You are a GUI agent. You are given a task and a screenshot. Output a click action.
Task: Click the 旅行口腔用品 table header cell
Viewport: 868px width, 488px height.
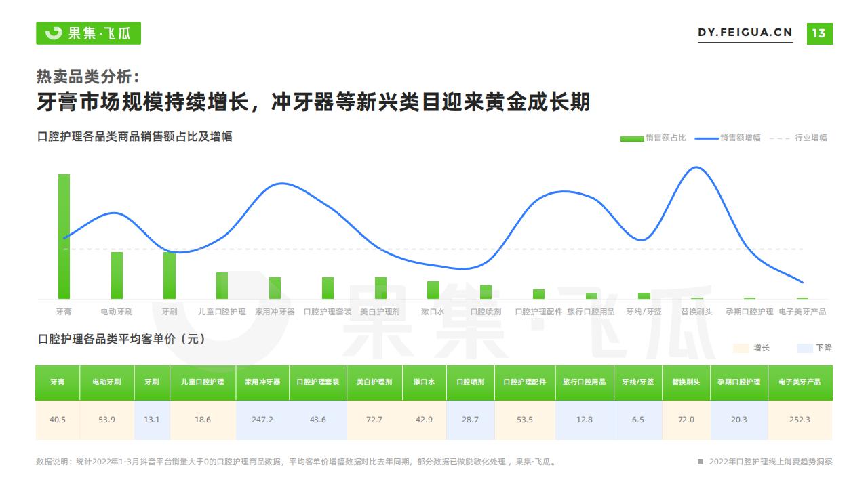tap(585, 382)
